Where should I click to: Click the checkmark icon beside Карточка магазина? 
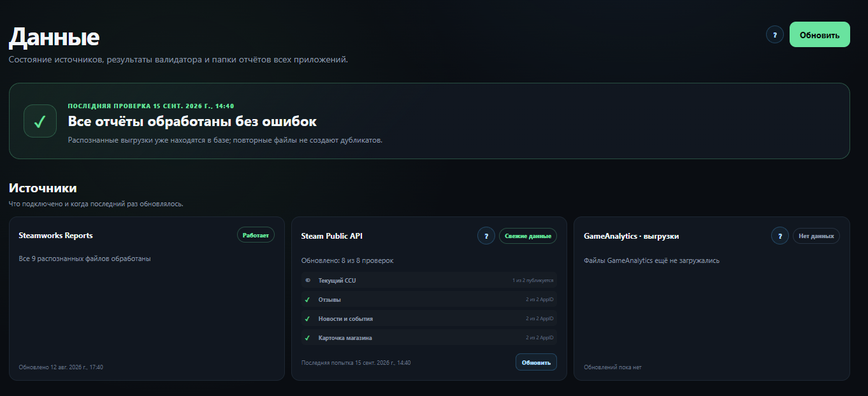click(308, 337)
